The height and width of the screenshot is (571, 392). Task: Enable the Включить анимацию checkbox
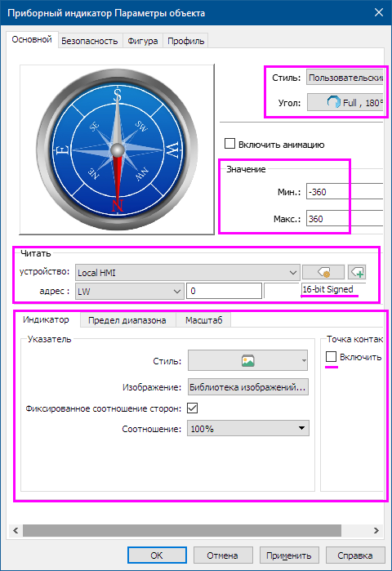click(x=229, y=144)
